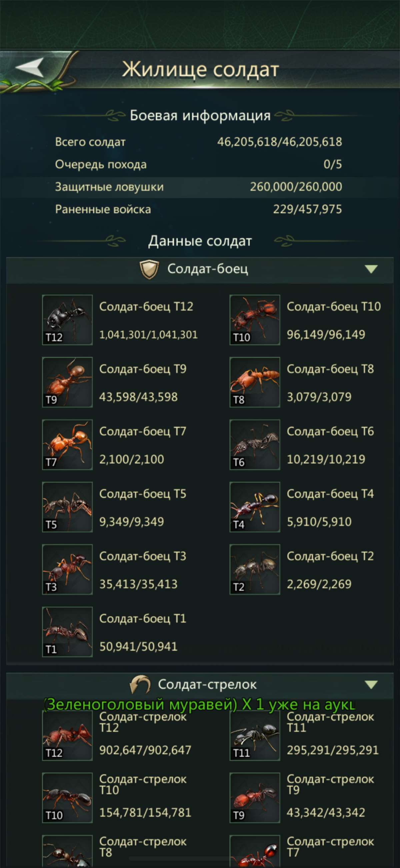This screenshot has height=868, width=400.
Task: Tap the Солдат-боец T12 ant icon
Action: click(67, 320)
